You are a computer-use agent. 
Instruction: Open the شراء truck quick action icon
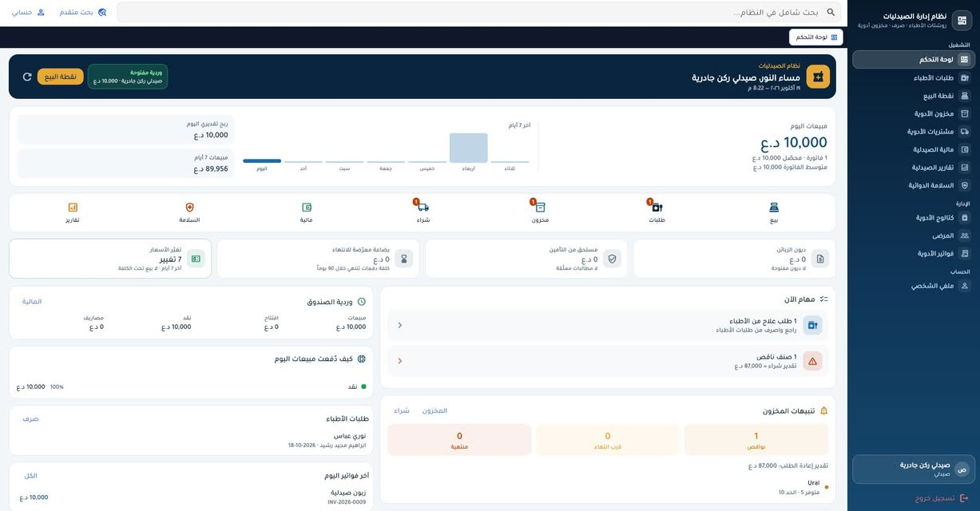click(423, 208)
